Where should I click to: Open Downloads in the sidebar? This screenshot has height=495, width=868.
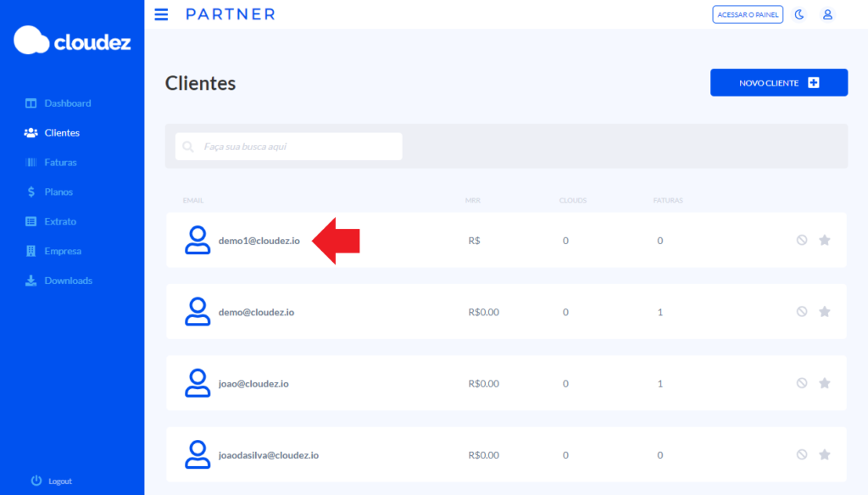click(68, 281)
